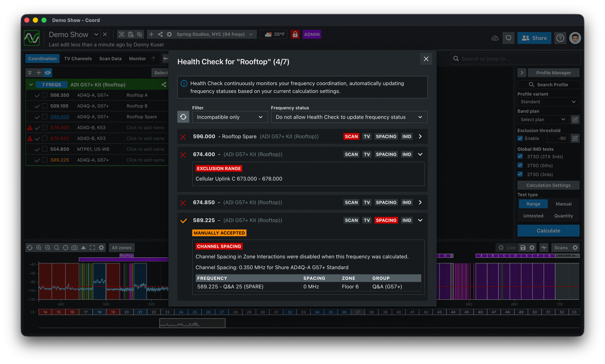Disable the 2T5O (5ths) IMD test

pos(520,165)
